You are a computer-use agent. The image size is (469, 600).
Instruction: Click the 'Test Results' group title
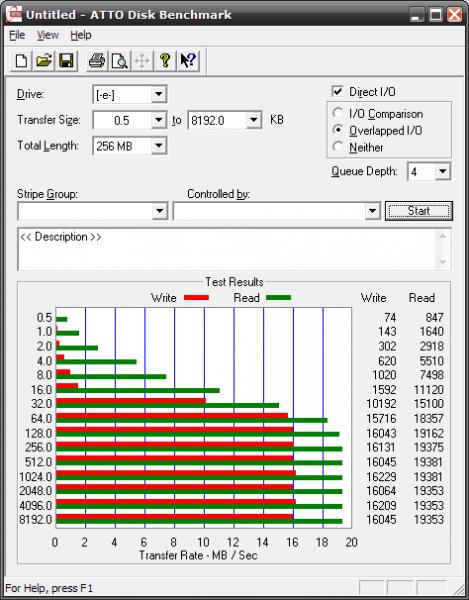[x=234, y=282]
